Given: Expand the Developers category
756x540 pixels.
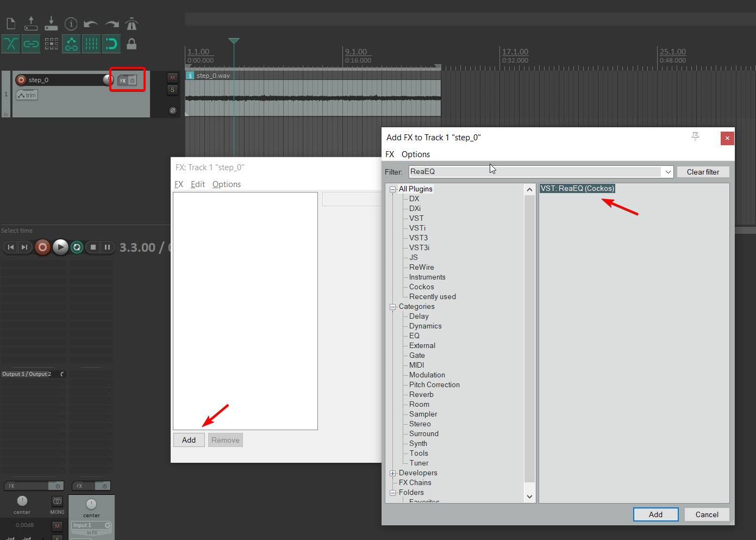Looking at the screenshot, I should tap(392, 473).
